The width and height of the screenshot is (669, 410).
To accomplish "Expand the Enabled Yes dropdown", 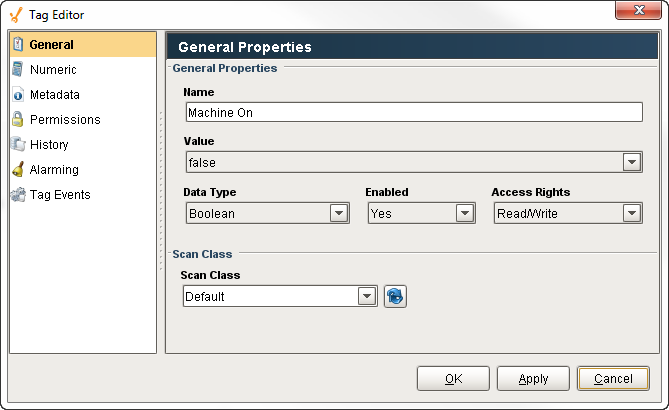I will tap(465, 213).
